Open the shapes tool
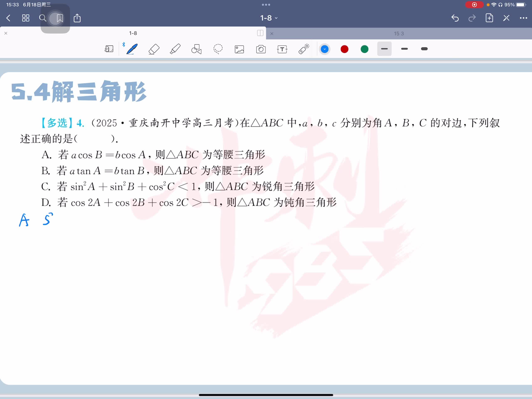This screenshot has height=399, width=532. coord(196,49)
